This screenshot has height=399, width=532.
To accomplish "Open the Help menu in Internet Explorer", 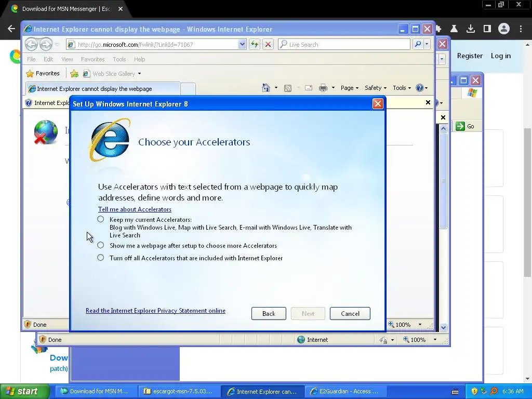I will click(x=139, y=59).
